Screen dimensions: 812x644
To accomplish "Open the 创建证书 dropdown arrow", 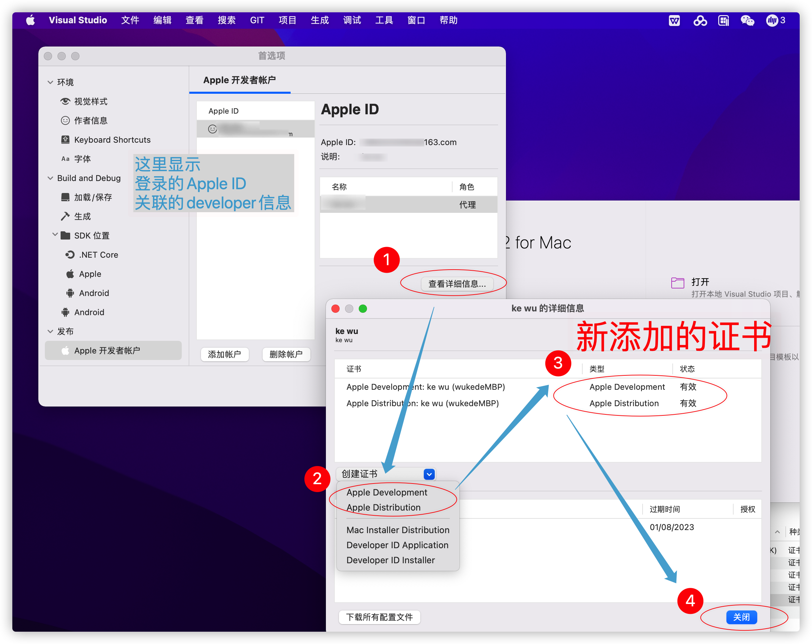I will (429, 474).
